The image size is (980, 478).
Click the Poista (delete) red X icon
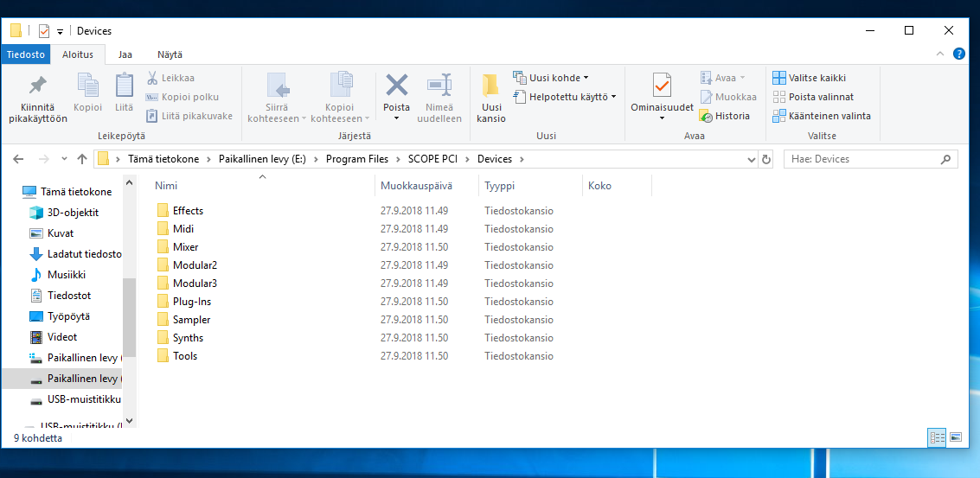pyautogui.click(x=396, y=86)
